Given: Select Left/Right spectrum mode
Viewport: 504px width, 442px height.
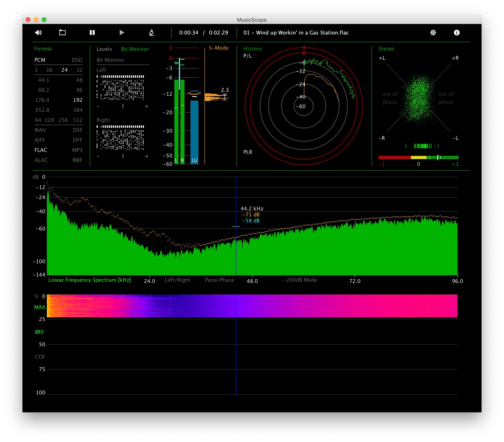Looking at the screenshot, I should (178, 280).
